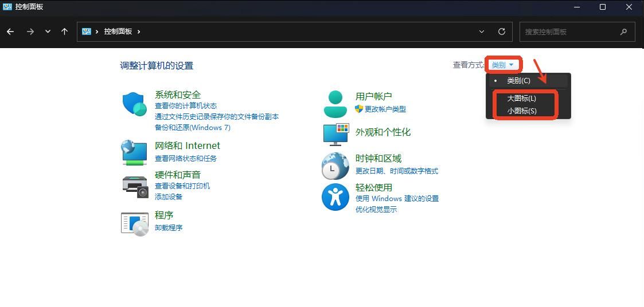Click the 卸载程序 link

(x=169, y=227)
